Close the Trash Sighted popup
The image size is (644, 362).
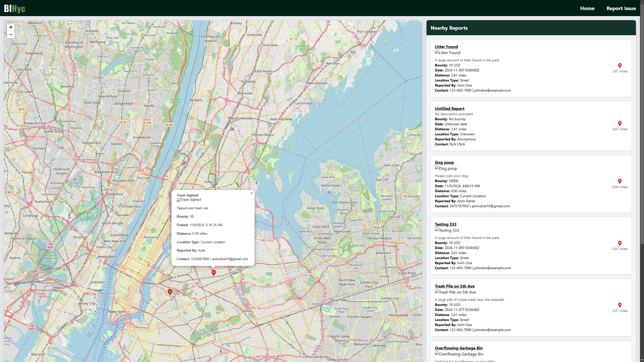click(251, 193)
